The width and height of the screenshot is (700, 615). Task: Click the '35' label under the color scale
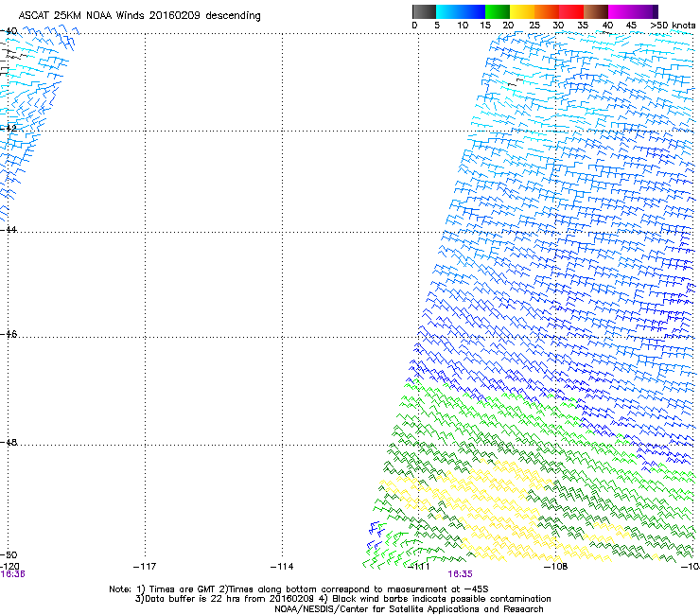(x=583, y=26)
